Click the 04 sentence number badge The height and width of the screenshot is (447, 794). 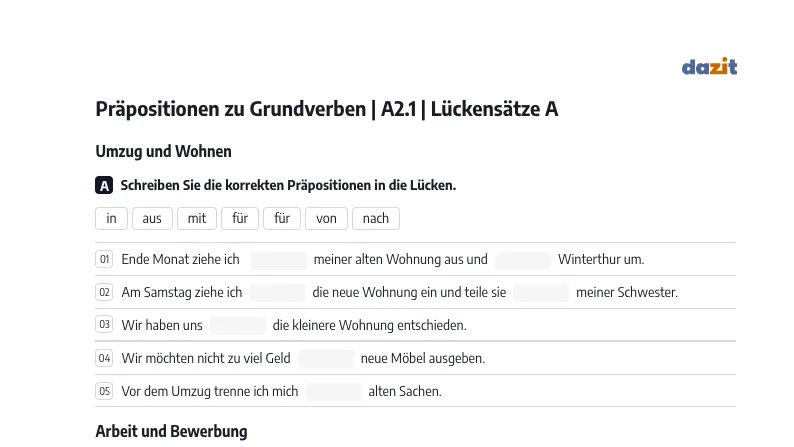[x=104, y=358]
